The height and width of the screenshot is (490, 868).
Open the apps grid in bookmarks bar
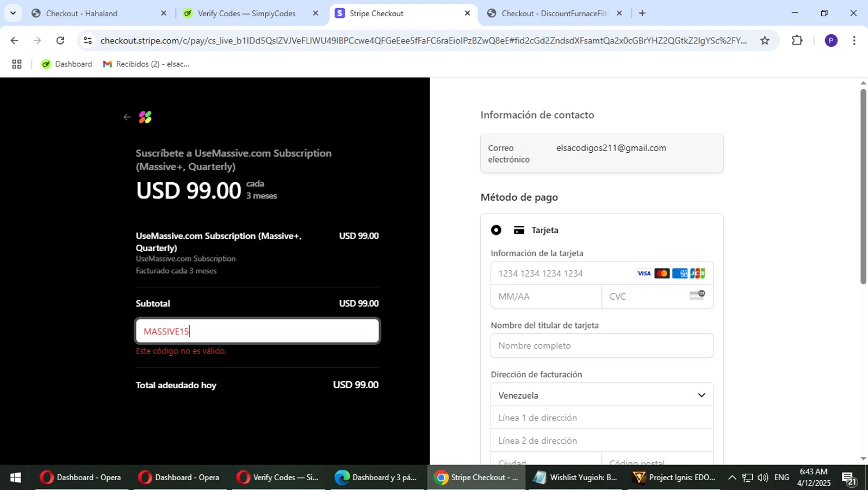[17, 64]
